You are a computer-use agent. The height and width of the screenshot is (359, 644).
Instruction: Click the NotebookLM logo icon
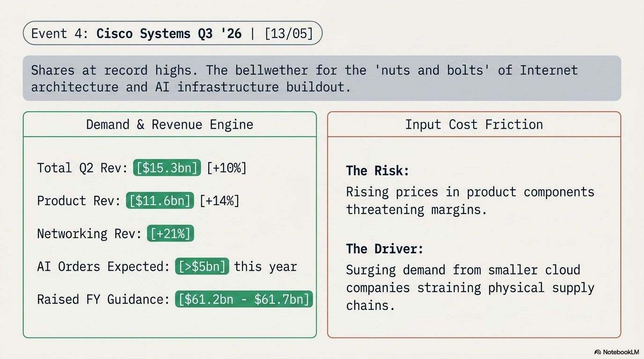[597, 352]
